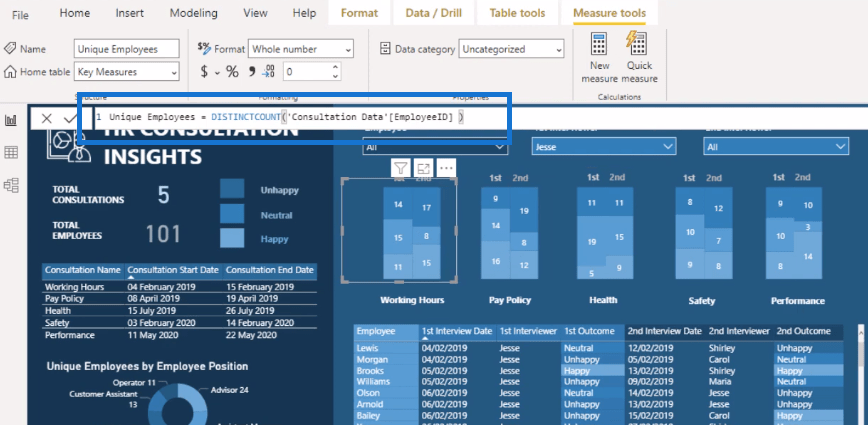Open the Model view in sidebar

(11, 185)
